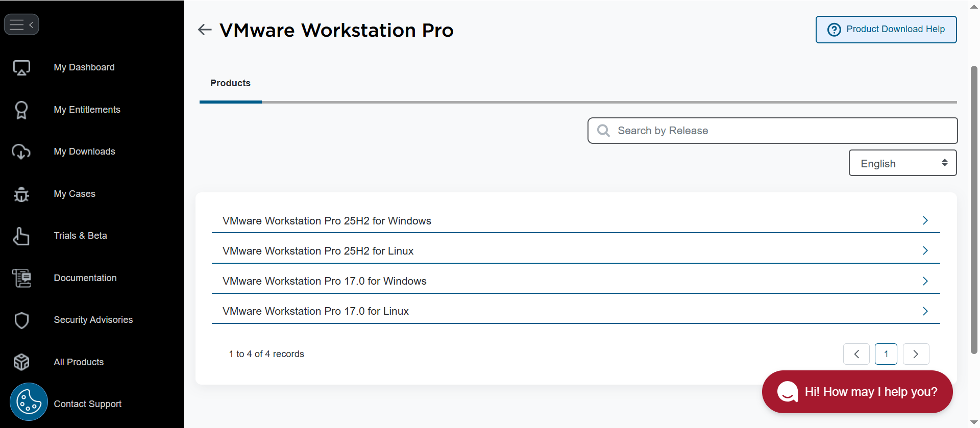Screen dimensions: 980x428
Task: Select VMware Workstation Pro 17.0 for Linux text
Action: (x=315, y=311)
